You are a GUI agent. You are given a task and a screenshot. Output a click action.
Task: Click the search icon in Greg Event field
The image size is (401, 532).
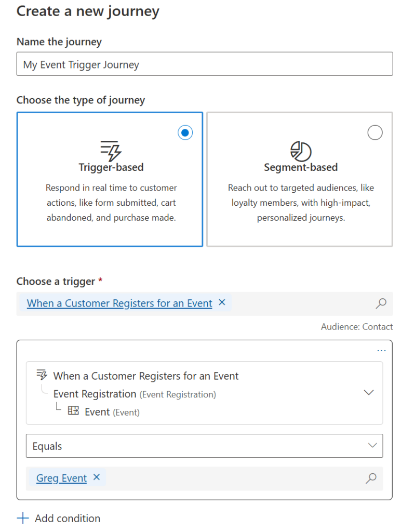371,478
